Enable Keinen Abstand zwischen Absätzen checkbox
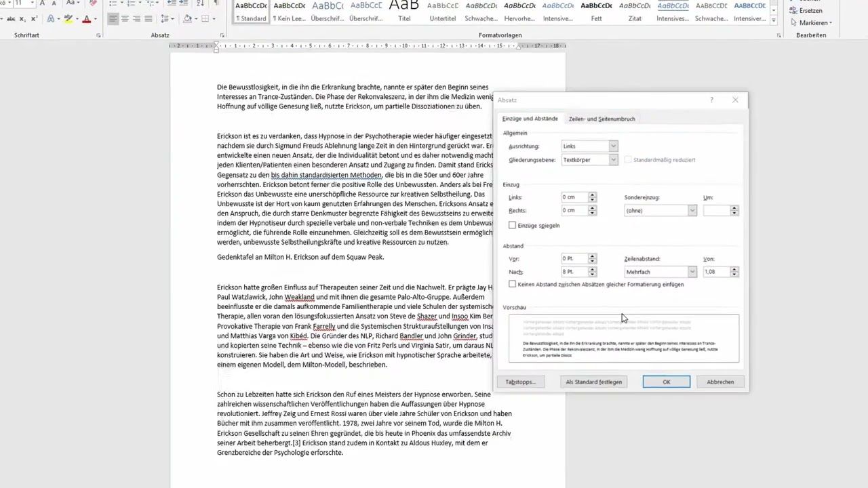Viewport: 868px width, 488px height. point(512,284)
